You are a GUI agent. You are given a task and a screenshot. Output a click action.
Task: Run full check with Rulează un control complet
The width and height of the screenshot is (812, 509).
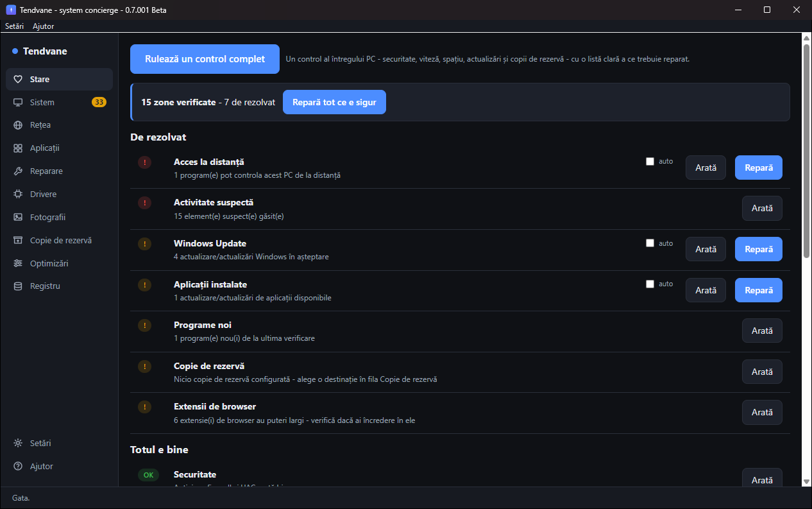coord(205,59)
